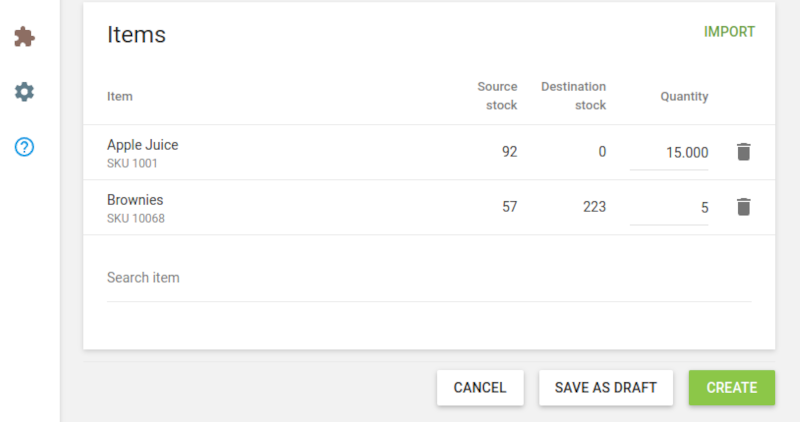Open the Apps puzzle-piece icon in sidebar
The height and width of the screenshot is (422, 800).
24,37
